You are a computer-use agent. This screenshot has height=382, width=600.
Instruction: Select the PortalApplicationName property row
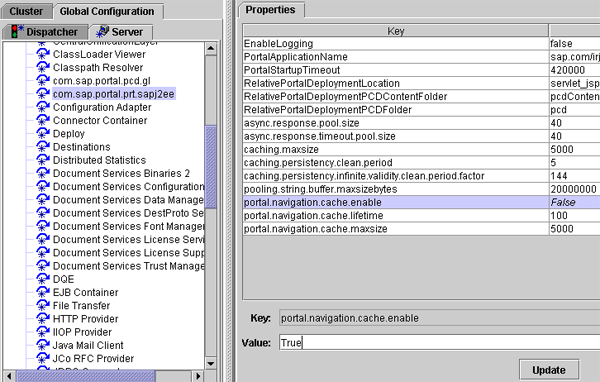pyautogui.click(x=421, y=57)
